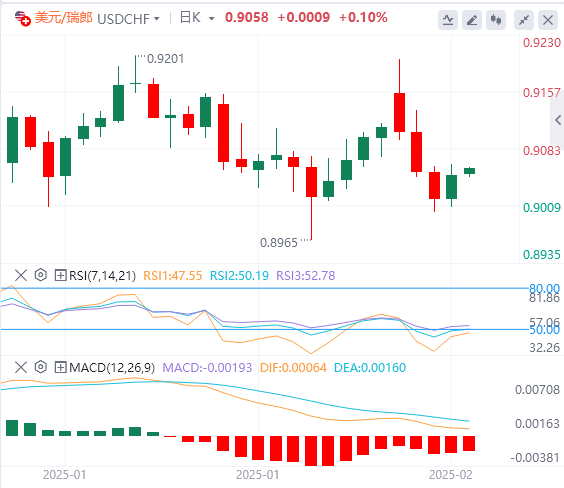Click the MACD(12,26,9) label
This screenshot has height=488, width=564.
(112, 368)
